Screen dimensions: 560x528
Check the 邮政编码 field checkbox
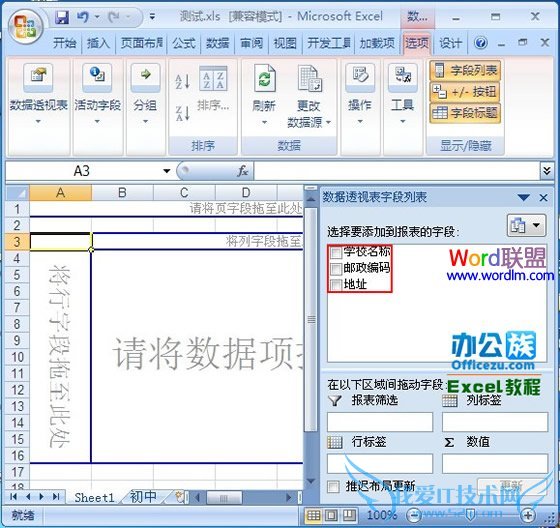click(x=336, y=269)
